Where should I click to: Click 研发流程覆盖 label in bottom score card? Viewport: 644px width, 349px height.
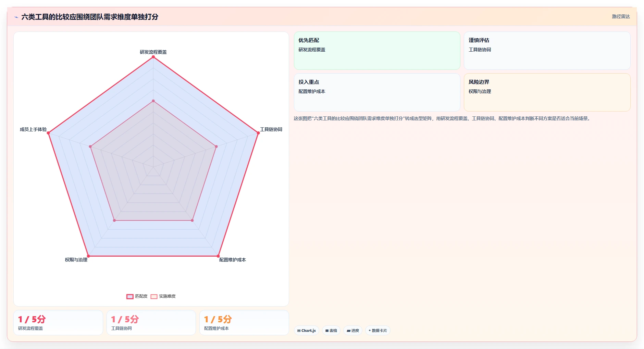click(x=30, y=328)
